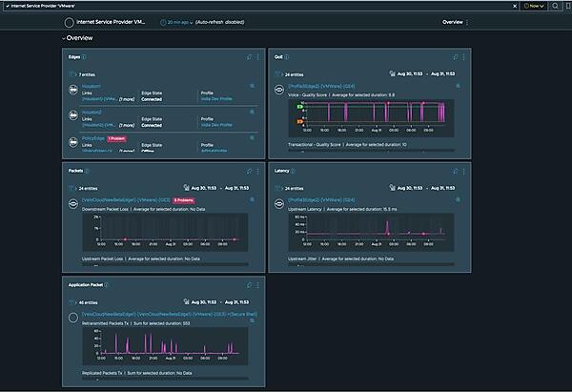Collapse the Overview section
572x392 pixels.
coord(64,38)
